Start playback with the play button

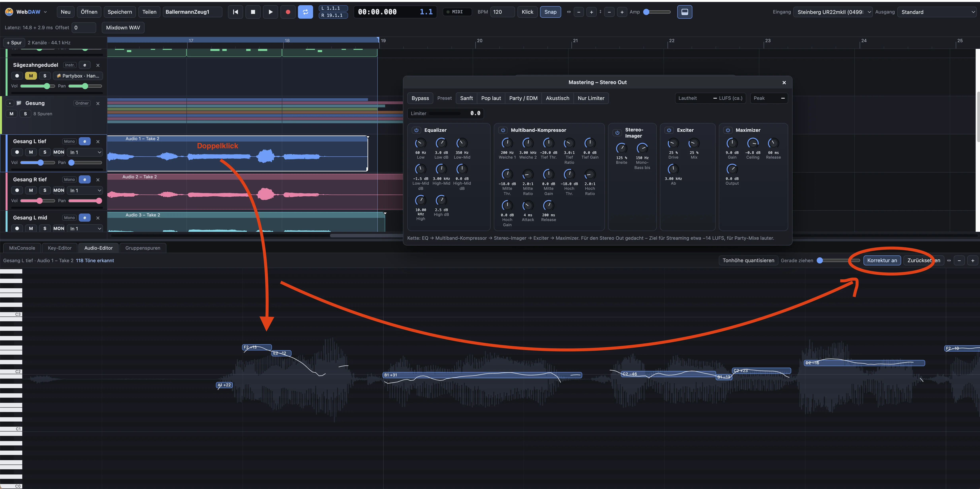click(x=271, y=12)
